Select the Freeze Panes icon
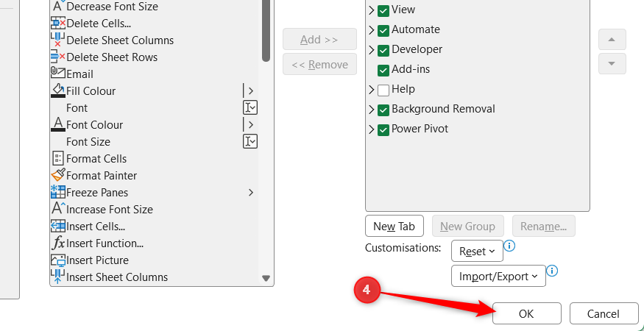This screenshot has height=331, width=644. (58, 192)
